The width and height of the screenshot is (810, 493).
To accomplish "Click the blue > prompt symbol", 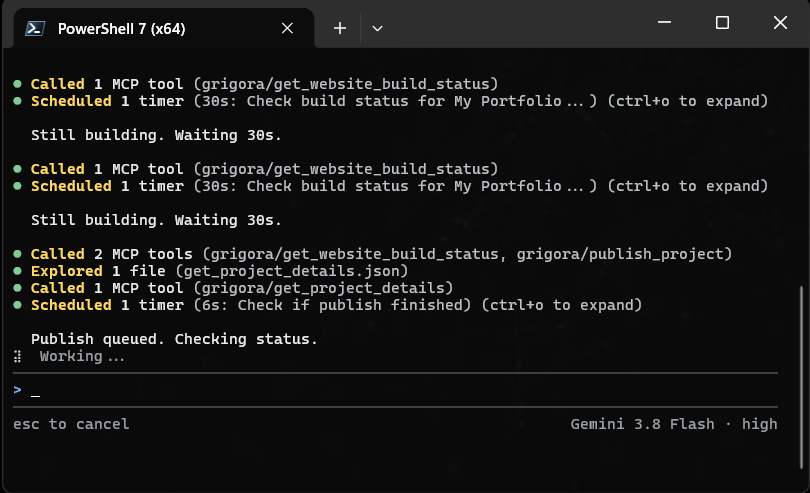I will pyautogui.click(x=18, y=390).
